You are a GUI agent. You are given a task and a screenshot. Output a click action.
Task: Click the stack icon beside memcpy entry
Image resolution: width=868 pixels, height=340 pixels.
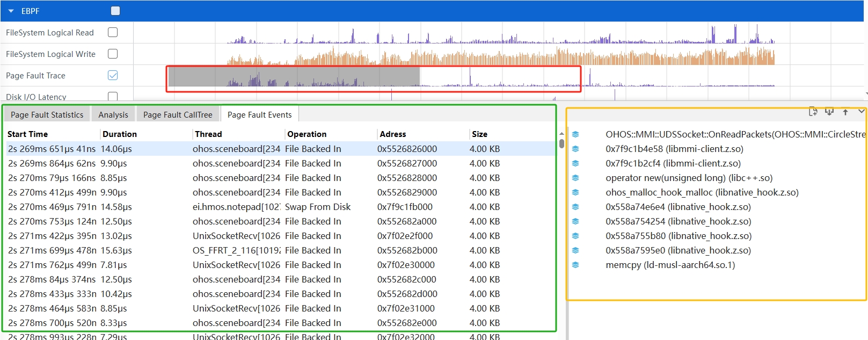click(x=575, y=265)
